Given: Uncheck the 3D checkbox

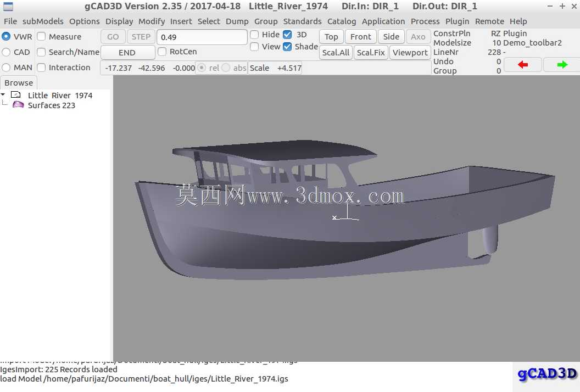Looking at the screenshot, I should coord(287,35).
